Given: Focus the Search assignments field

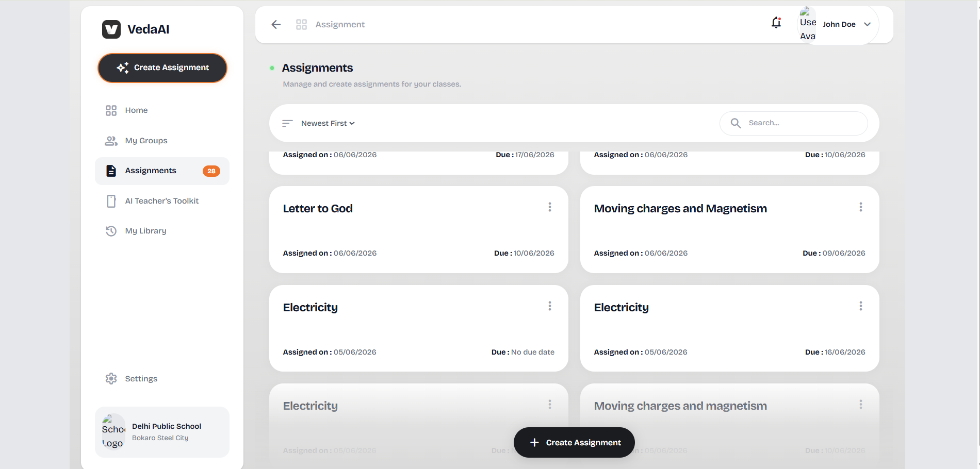Looking at the screenshot, I should pos(794,123).
